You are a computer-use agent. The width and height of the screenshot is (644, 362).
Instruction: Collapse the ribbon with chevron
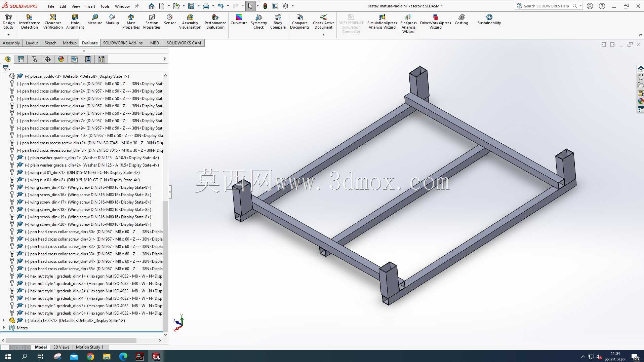(x=640, y=35)
